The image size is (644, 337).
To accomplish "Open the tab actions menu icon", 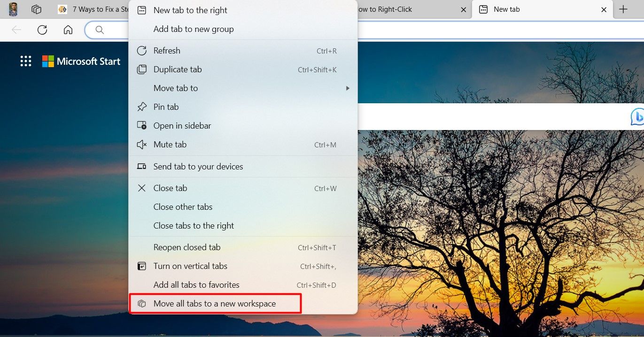I will click(x=36, y=9).
